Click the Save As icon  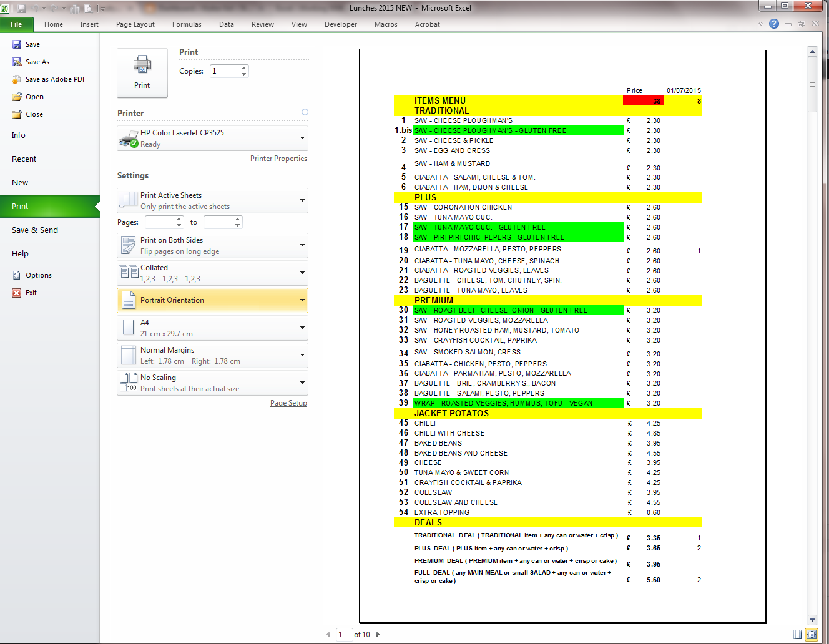17,62
